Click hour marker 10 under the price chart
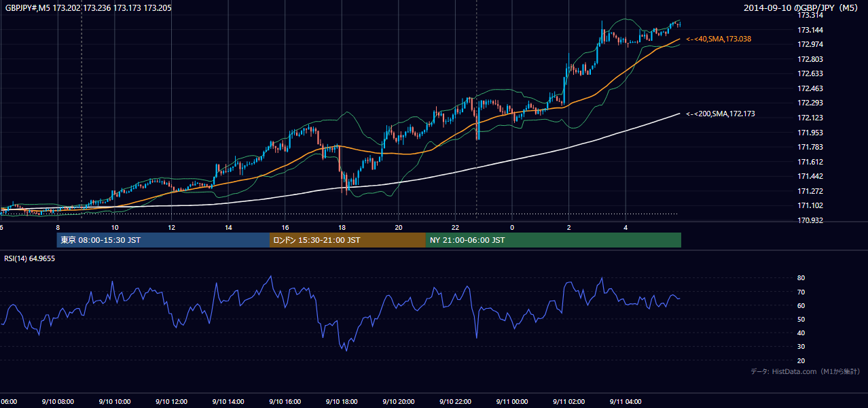 [115, 227]
